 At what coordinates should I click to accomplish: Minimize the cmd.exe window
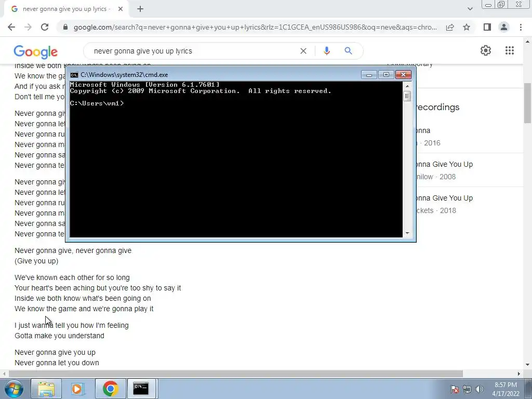tap(369, 75)
